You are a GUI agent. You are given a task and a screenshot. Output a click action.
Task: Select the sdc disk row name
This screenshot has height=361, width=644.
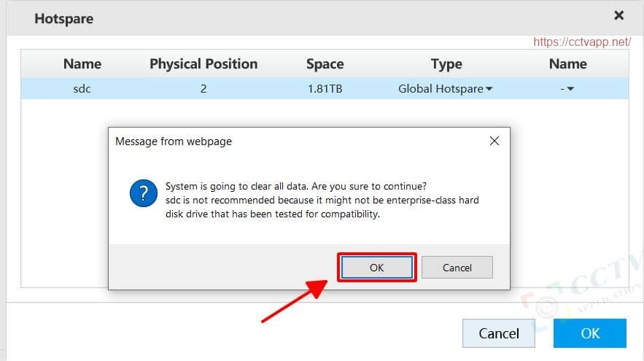pyautogui.click(x=82, y=89)
